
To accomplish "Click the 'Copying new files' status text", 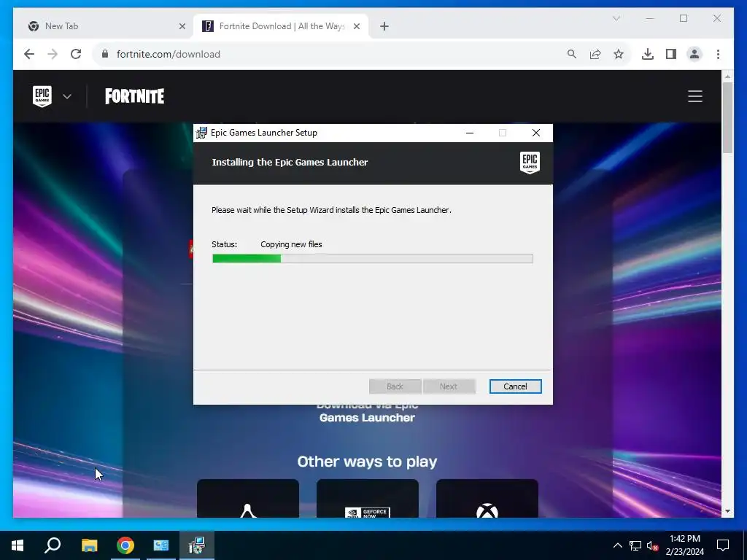I will coord(291,244).
